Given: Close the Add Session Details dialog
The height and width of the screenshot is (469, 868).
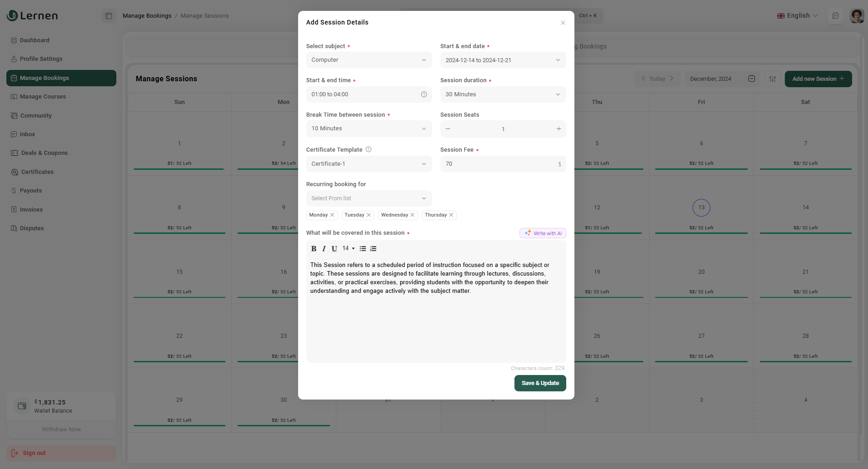Looking at the screenshot, I should coord(563,23).
